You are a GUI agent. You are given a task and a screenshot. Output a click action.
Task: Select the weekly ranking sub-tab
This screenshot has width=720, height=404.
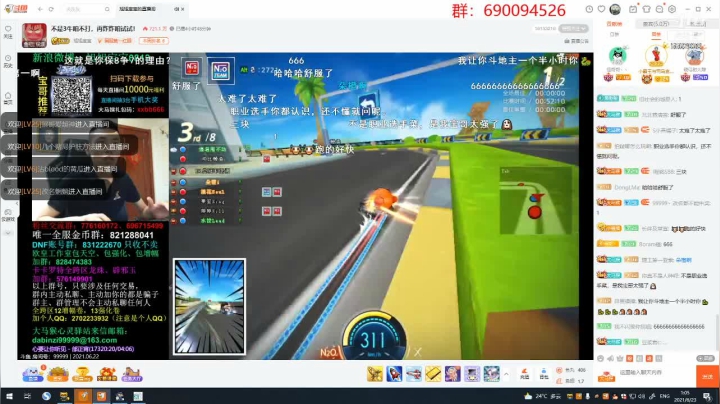click(x=656, y=34)
